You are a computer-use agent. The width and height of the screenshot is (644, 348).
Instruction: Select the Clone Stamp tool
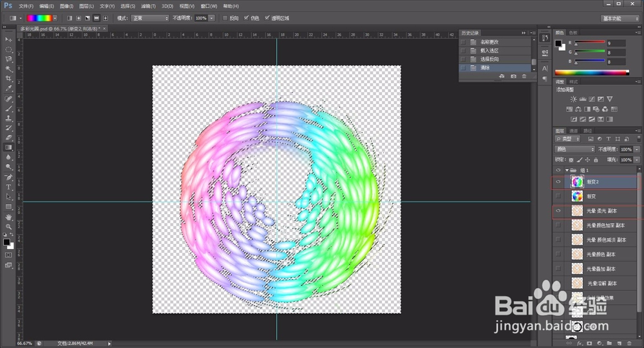[x=8, y=118]
